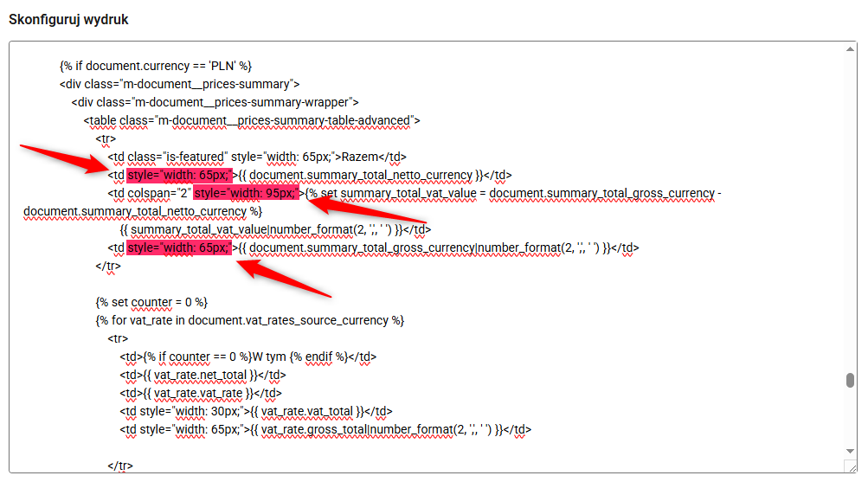Click the scrollbar up arrow
868x482 pixels.
click(851, 48)
